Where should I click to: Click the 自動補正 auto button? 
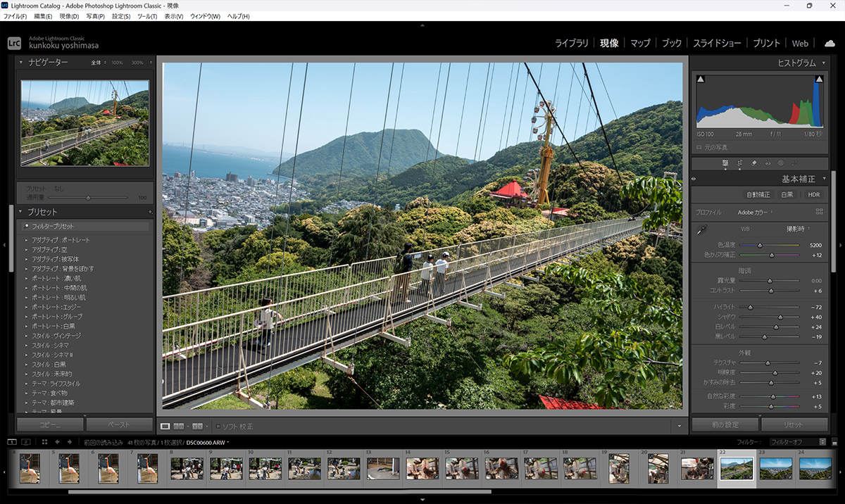point(758,194)
